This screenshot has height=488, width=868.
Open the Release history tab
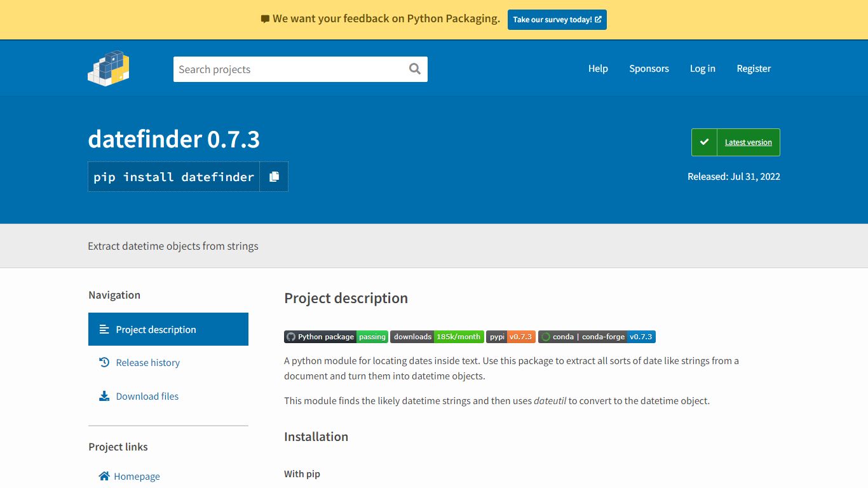(x=168, y=362)
